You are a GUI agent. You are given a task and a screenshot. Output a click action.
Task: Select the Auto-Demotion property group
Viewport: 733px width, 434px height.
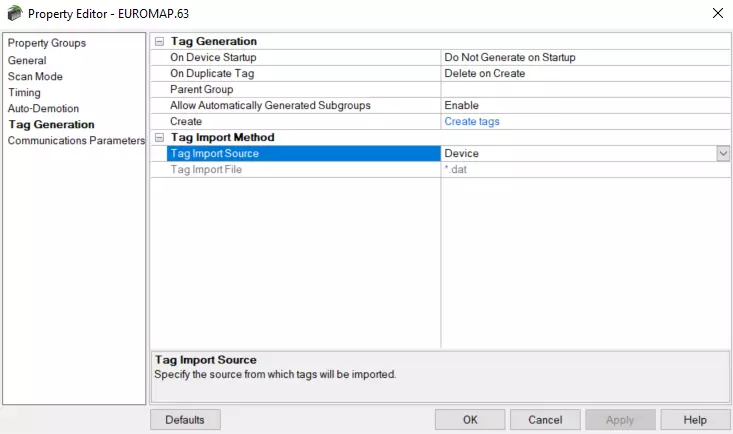[x=43, y=109]
